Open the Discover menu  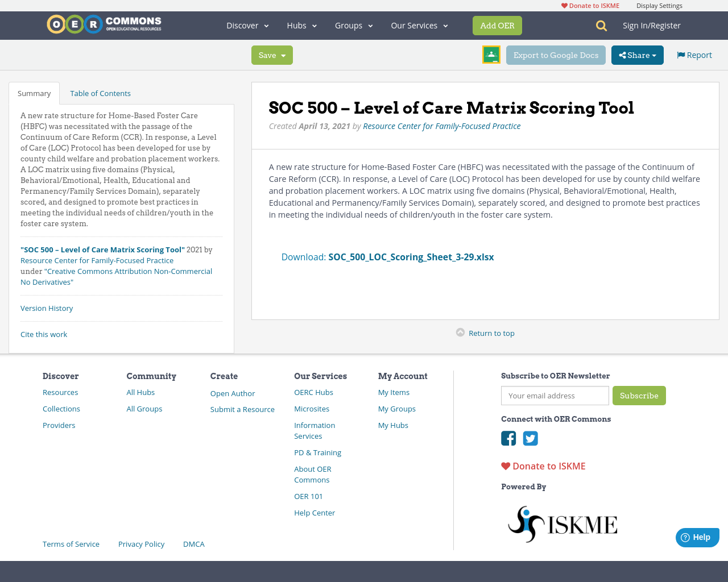click(x=247, y=25)
